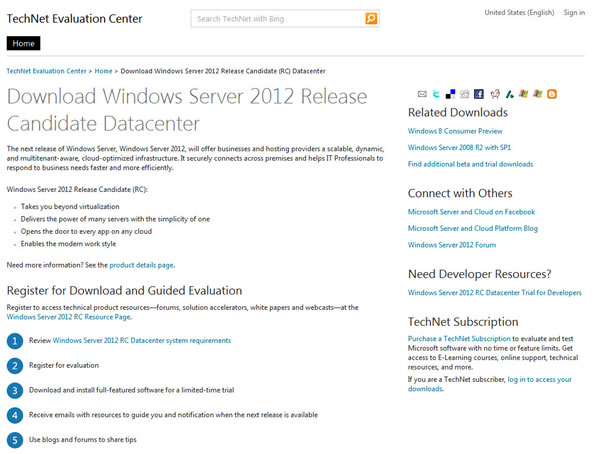Screen dimensions: 600x454
Task: Open the product details page link
Action: click(142, 265)
